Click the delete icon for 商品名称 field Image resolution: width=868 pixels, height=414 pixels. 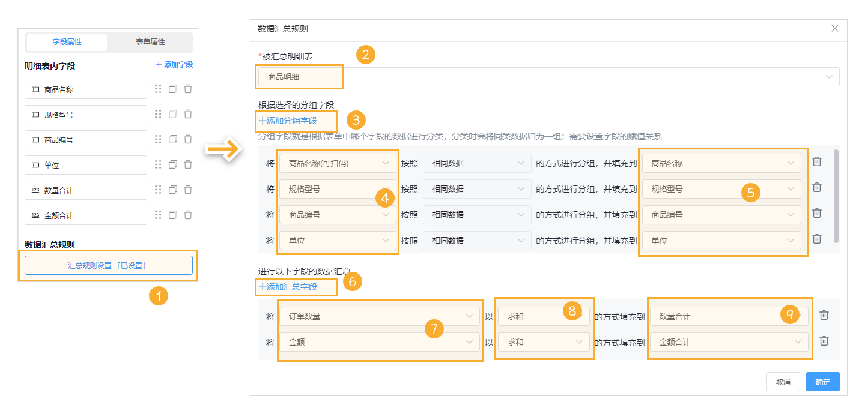(x=188, y=89)
